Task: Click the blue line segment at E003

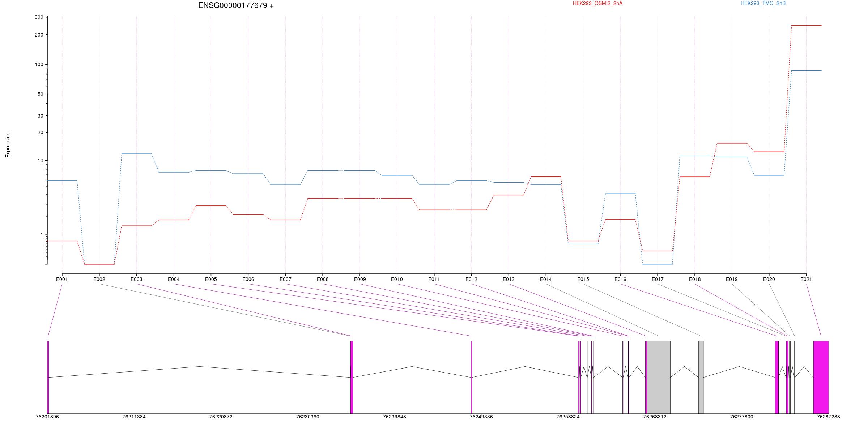Action: 136,154
